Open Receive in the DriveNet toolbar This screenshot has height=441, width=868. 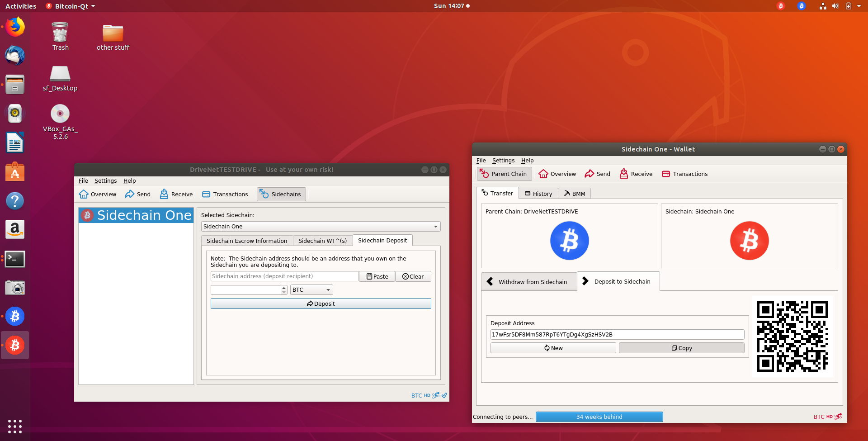pyautogui.click(x=176, y=194)
